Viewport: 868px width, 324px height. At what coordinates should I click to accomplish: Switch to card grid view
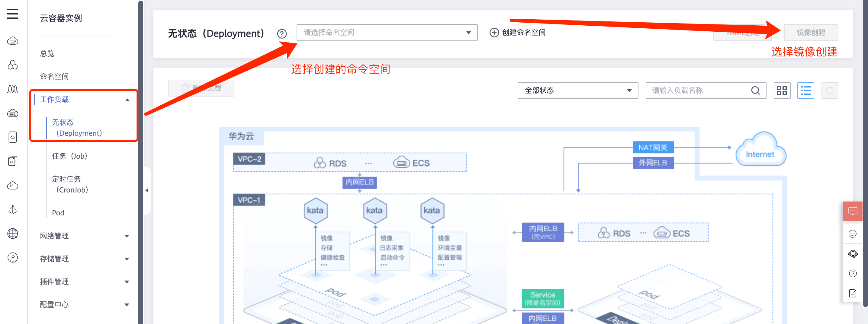[x=782, y=91]
